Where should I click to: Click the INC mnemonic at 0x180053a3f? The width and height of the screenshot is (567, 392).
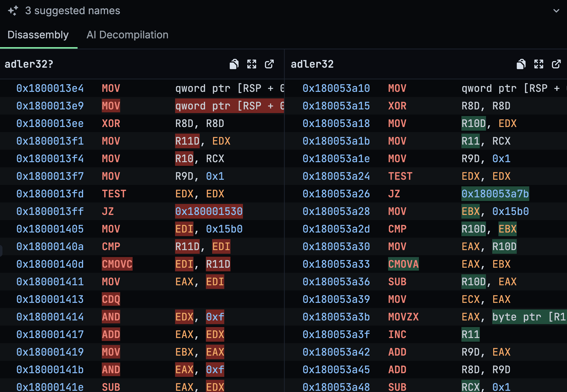(x=397, y=335)
